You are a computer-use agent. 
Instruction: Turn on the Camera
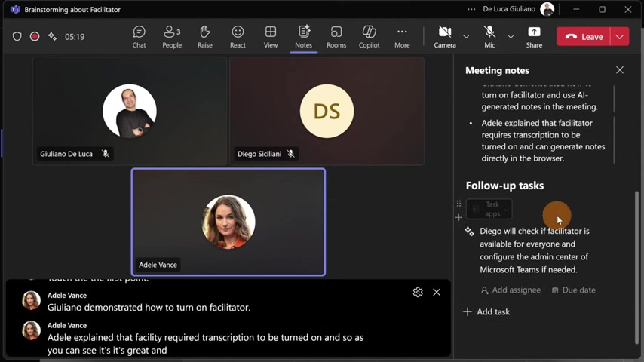[x=445, y=37]
